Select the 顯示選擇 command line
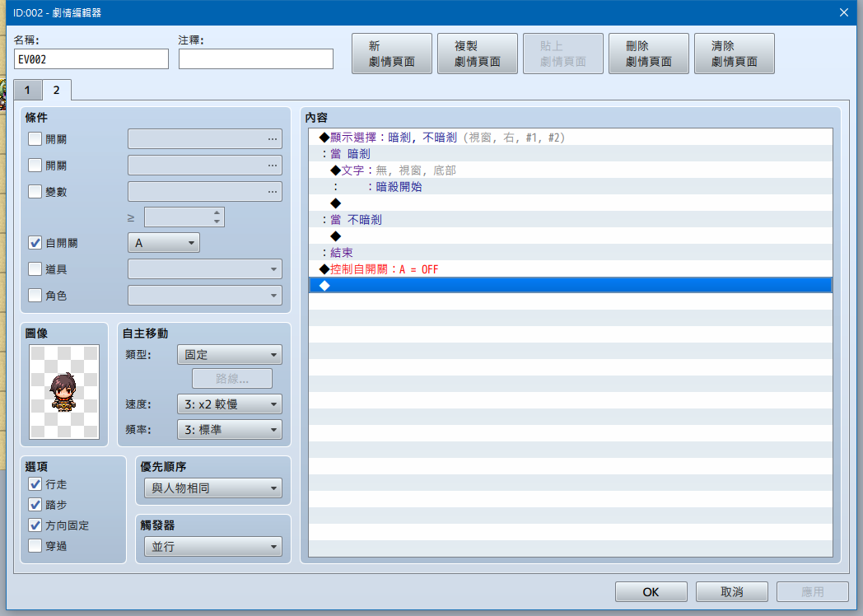Viewport: 863px width, 616px height. (x=570, y=137)
